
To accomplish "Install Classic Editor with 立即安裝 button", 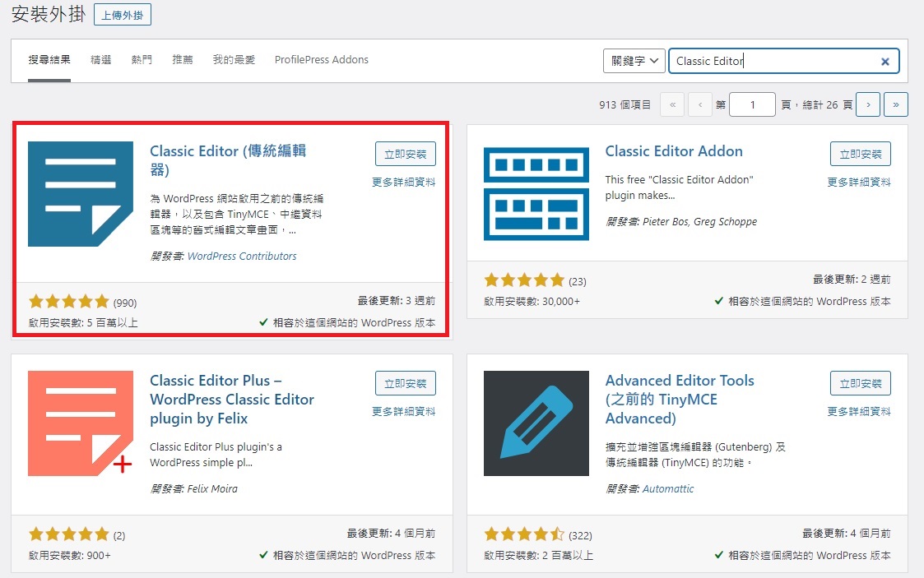I will (405, 153).
